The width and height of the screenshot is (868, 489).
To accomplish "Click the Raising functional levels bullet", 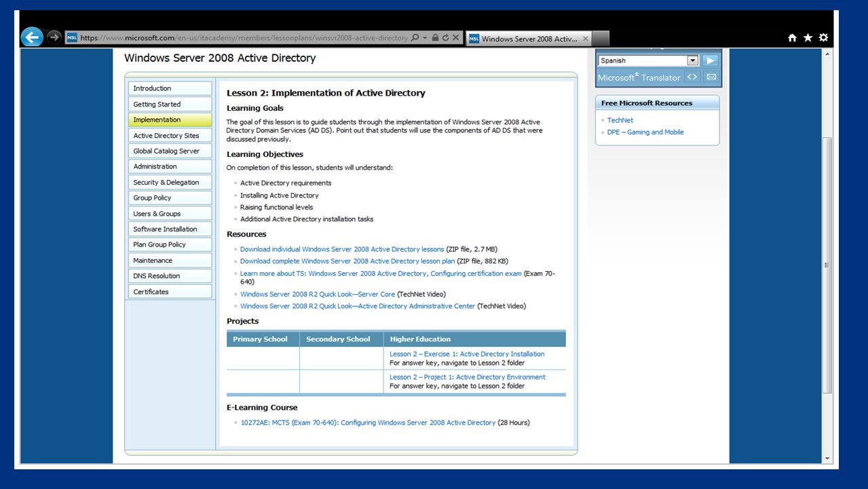I will [277, 207].
